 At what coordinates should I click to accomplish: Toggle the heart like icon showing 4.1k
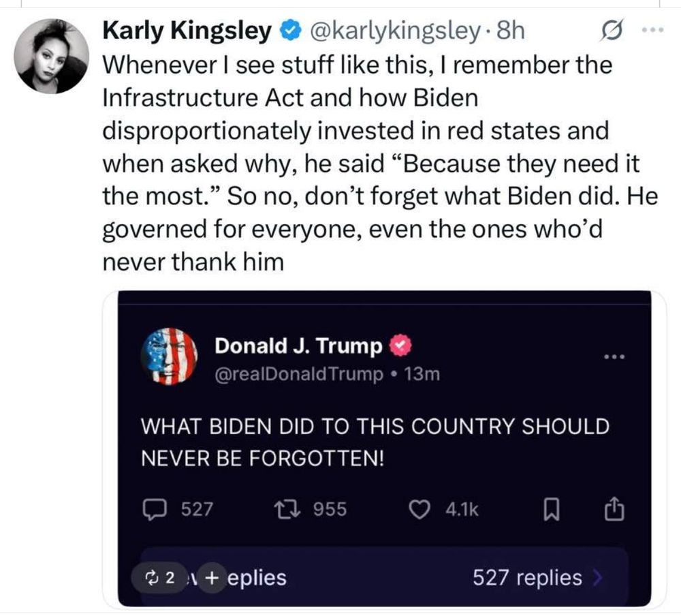[419, 510]
